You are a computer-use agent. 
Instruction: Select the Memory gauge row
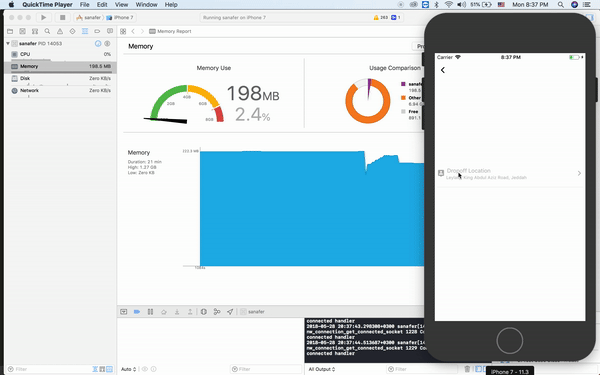61,67
